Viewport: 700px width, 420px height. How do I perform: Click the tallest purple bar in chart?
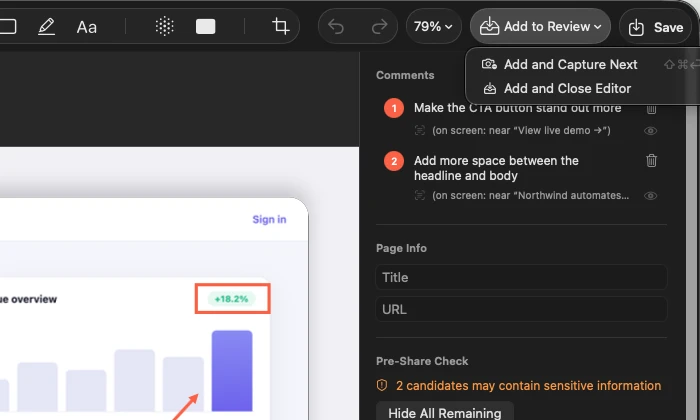[x=232, y=370]
